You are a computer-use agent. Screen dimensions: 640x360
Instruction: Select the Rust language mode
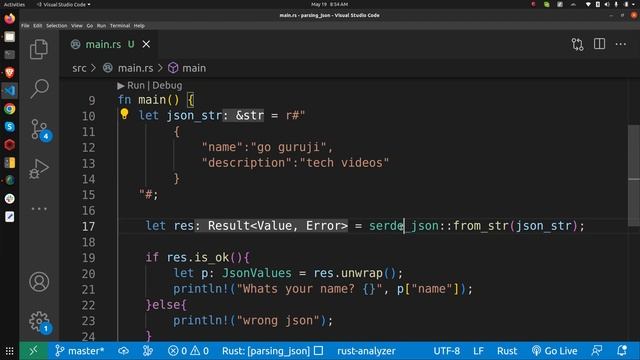coord(507,351)
